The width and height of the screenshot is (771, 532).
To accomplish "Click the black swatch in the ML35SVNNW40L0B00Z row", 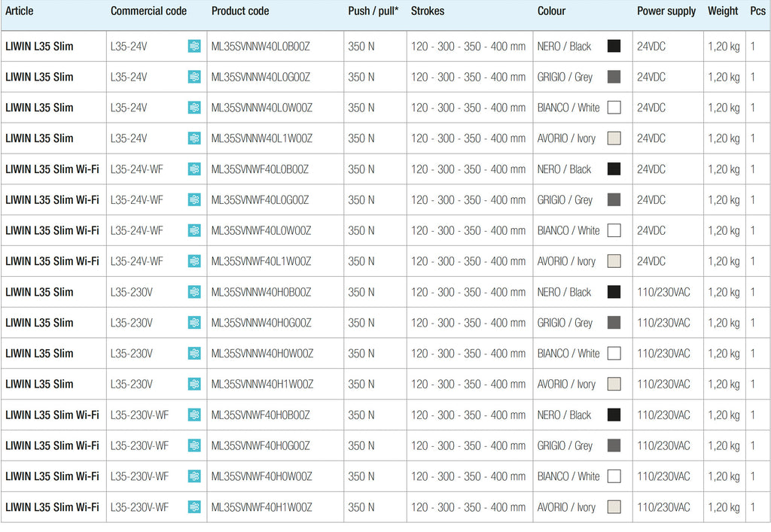I will 614,46.
